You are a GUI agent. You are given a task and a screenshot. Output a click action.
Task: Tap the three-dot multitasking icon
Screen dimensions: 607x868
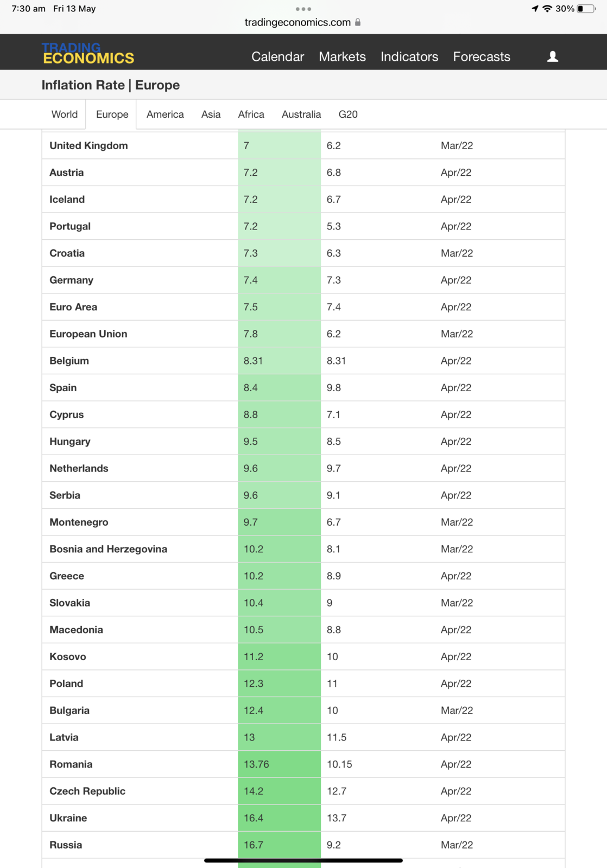click(x=303, y=9)
